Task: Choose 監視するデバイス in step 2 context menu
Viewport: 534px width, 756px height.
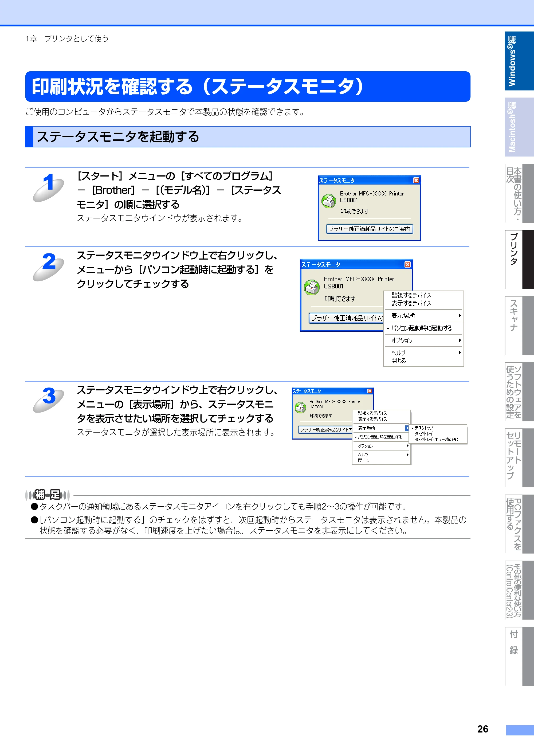Action: tap(411, 295)
